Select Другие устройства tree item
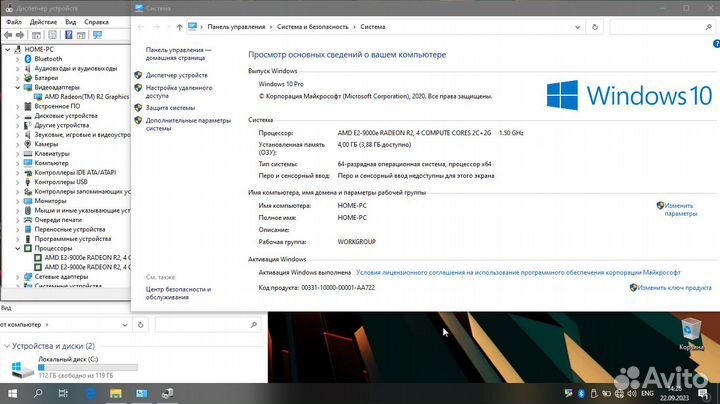 point(62,125)
